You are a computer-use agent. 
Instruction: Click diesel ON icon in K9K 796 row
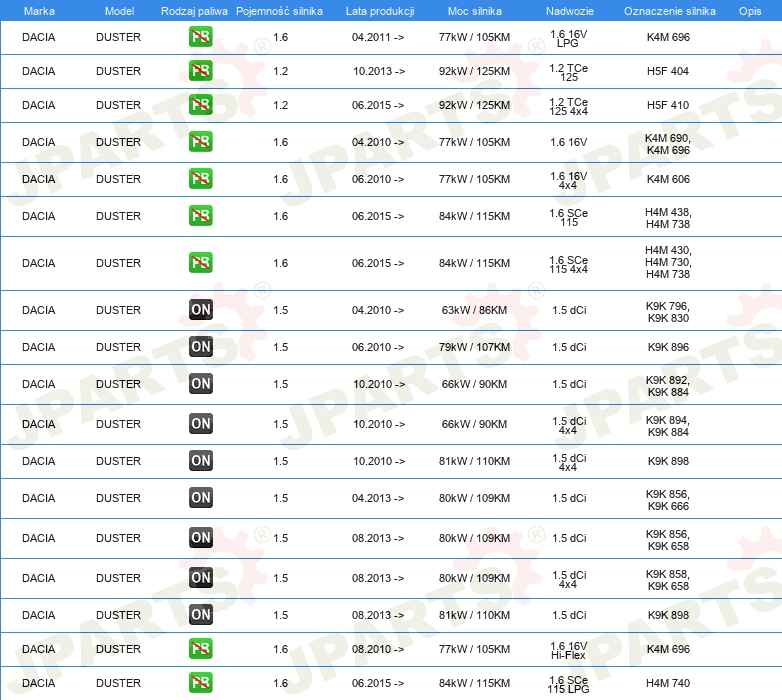pyautogui.click(x=200, y=310)
